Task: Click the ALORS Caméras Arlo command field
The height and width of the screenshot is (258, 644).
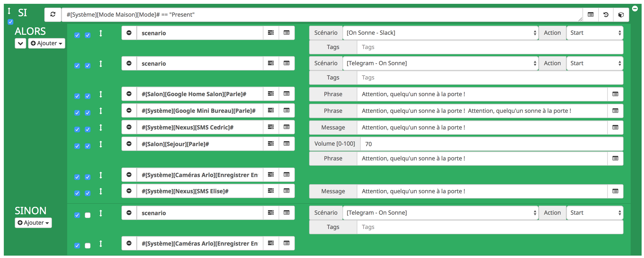Action: coord(200,175)
